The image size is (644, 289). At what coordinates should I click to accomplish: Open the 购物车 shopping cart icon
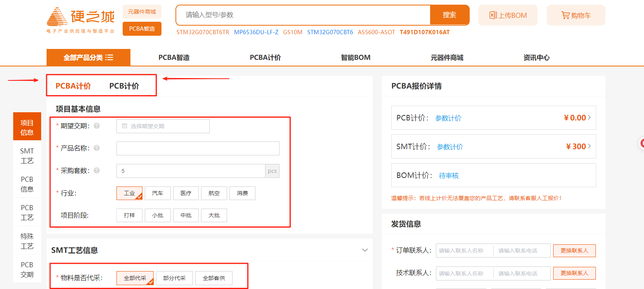(565, 15)
